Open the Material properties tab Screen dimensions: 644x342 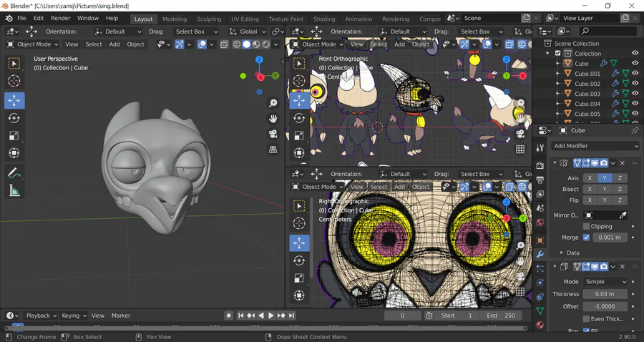[540, 325]
